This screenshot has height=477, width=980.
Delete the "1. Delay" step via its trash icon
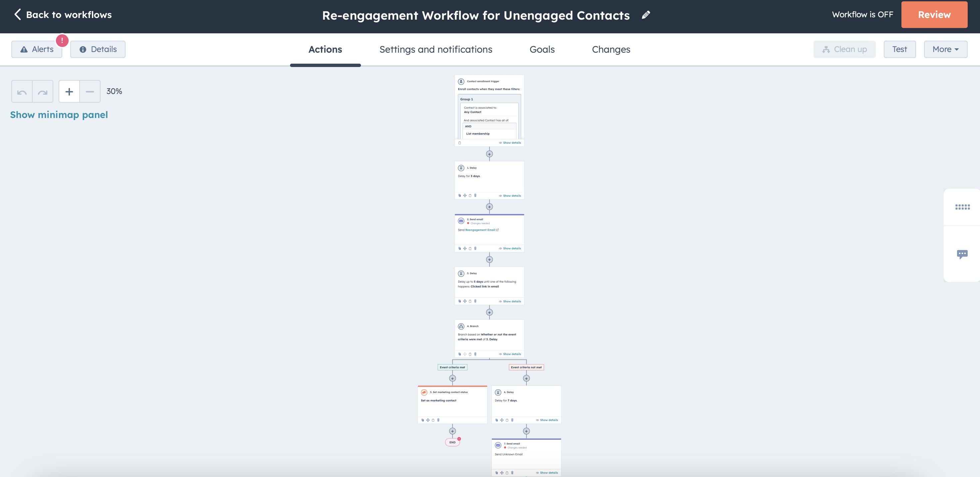(x=475, y=195)
